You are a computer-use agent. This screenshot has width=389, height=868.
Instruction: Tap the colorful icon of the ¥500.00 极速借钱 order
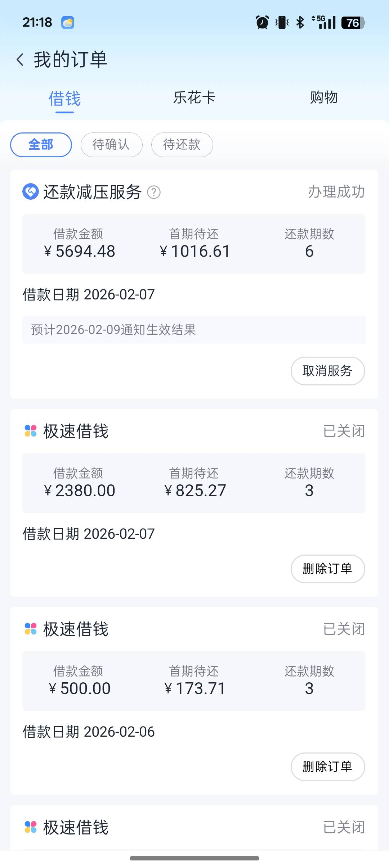(x=31, y=629)
